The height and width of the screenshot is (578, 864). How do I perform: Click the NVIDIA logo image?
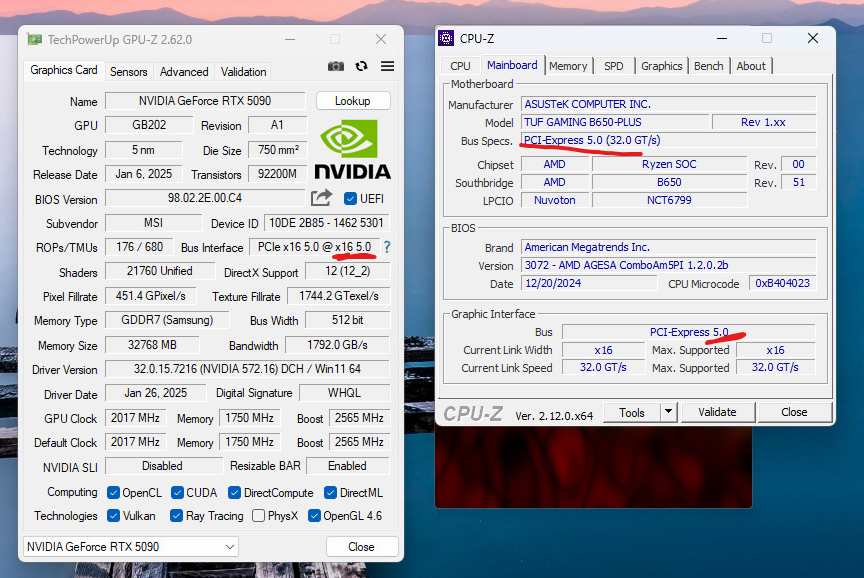tap(352, 149)
